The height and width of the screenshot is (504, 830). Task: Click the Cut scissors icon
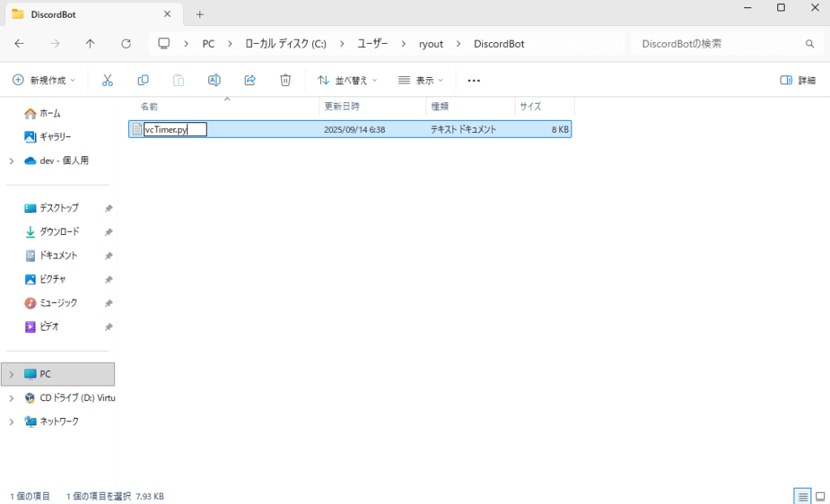click(x=107, y=80)
